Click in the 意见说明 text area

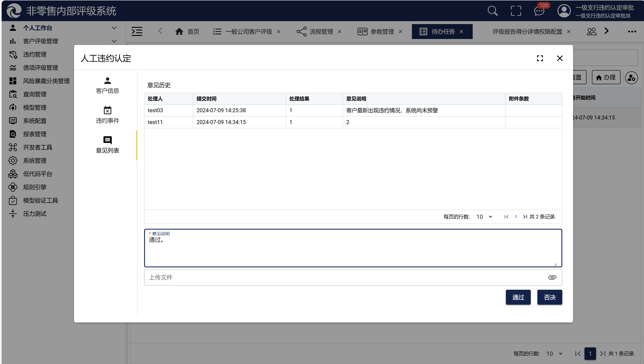[x=353, y=250]
